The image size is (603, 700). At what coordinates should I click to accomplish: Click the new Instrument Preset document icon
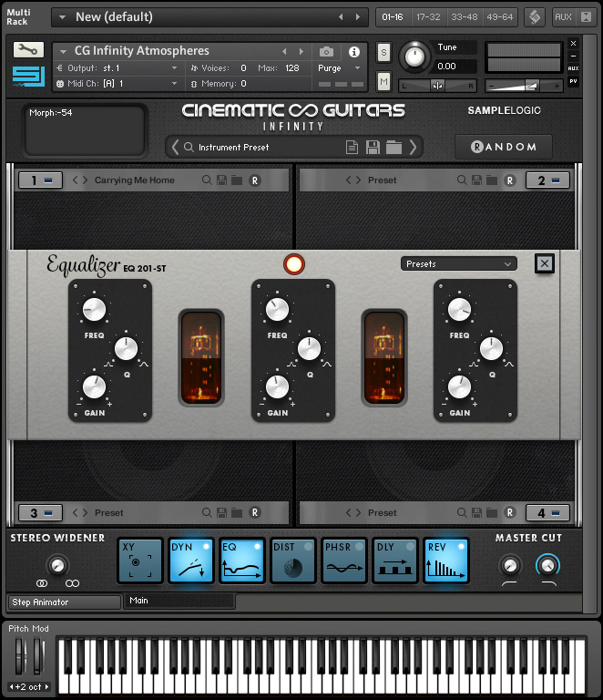point(352,147)
